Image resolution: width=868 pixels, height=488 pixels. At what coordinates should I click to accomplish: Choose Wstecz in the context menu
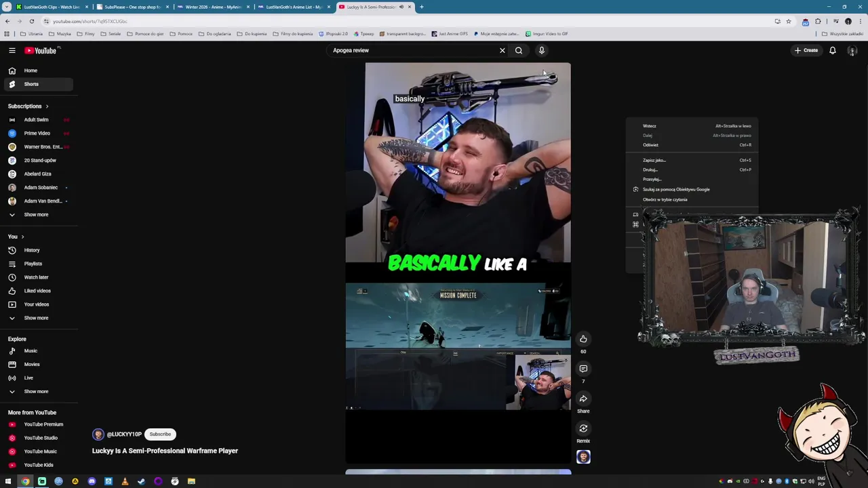[x=692, y=126]
